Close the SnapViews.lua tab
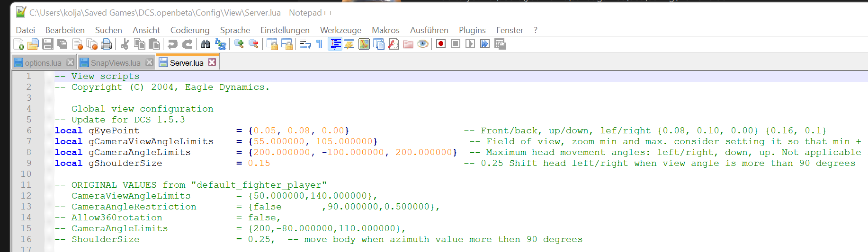The height and width of the screenshot is (252, 868). (149, 62)
